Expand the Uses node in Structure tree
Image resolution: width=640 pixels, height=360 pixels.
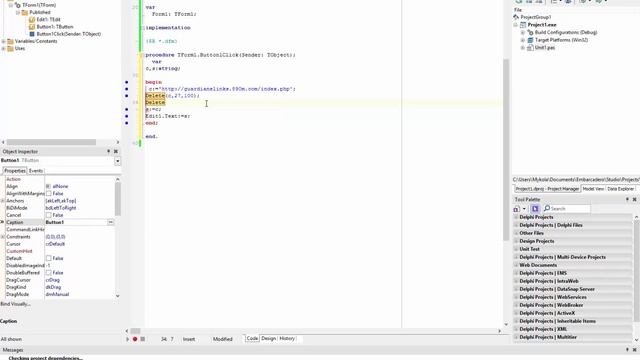coord(4,49)
